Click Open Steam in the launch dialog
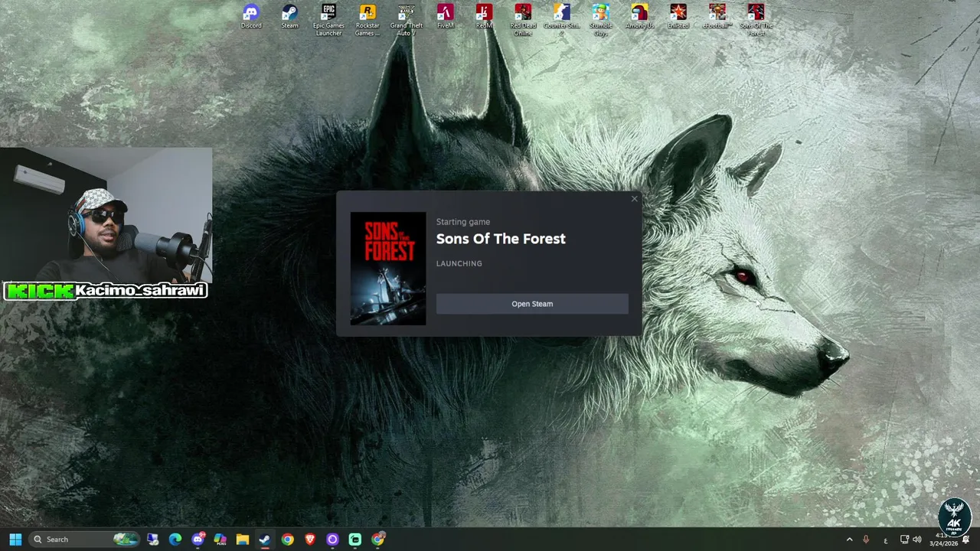 (532, 304)
